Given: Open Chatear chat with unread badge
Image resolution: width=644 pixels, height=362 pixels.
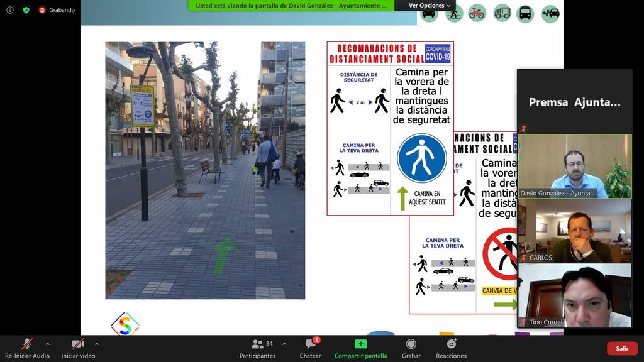Looking at the screenshot, I should pos(311,348).
